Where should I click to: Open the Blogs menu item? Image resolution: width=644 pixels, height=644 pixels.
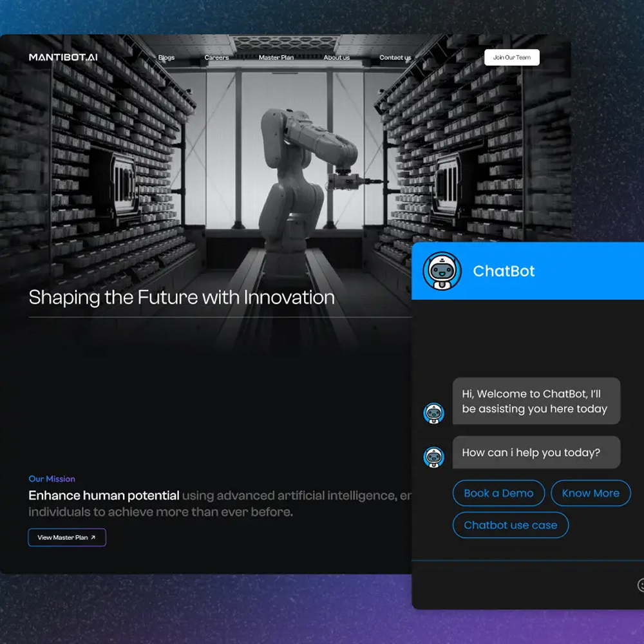tap(166, 58)
